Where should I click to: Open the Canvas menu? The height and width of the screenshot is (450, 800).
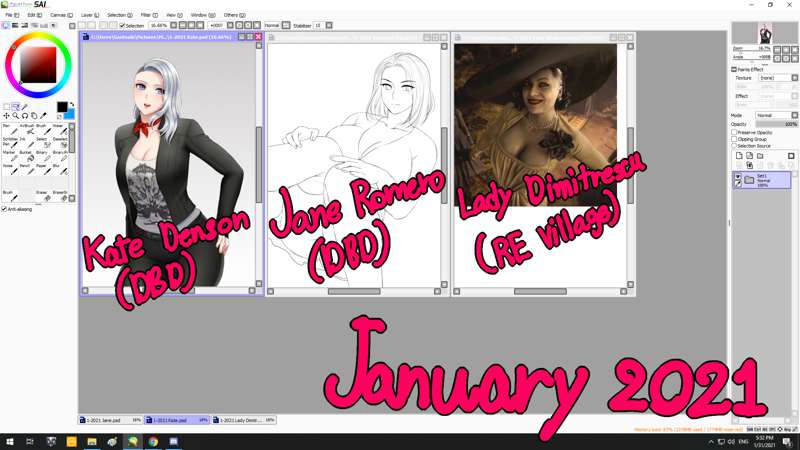pyautogui.click(x=58, y=15)
